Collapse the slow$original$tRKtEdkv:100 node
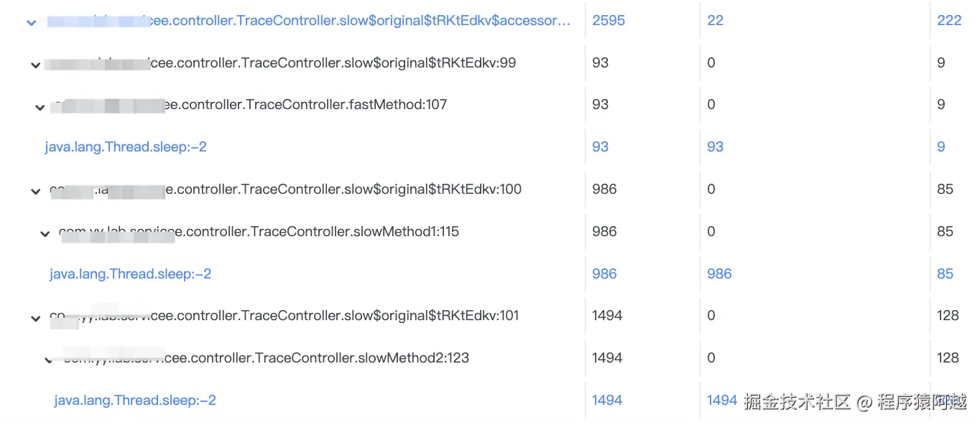980x425 pixels. (x=35, y=192)
